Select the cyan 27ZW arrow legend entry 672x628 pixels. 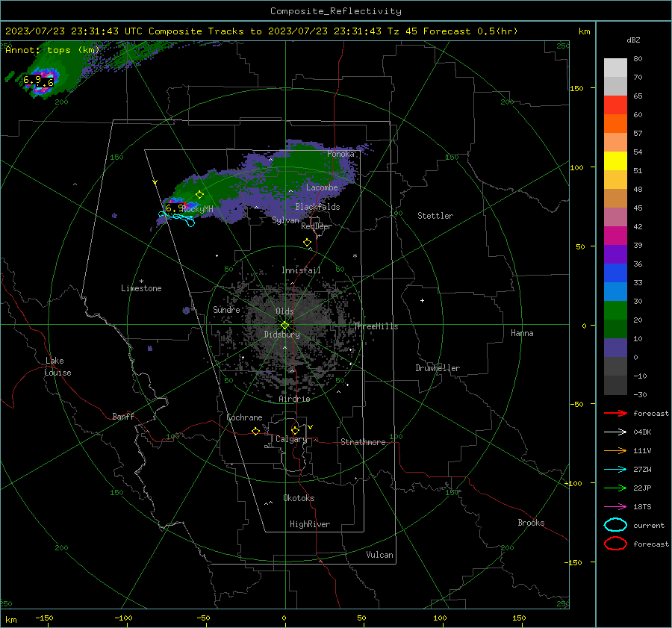(615, 470)
